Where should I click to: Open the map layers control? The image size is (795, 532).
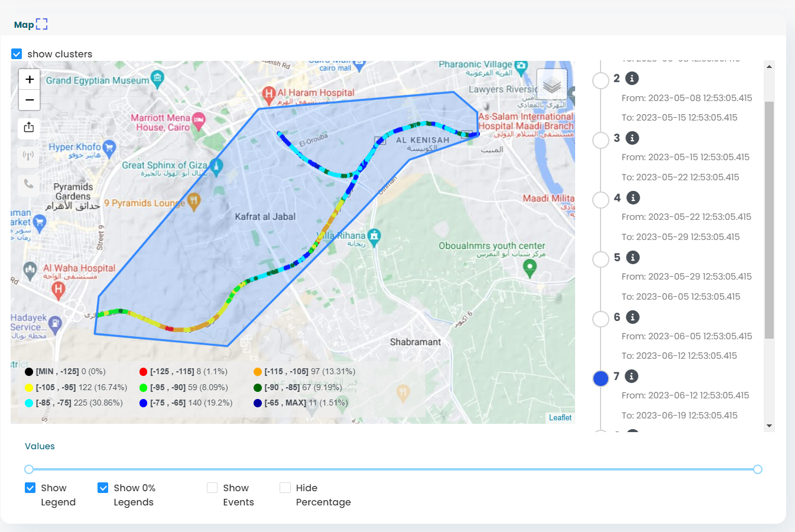pyautogui.click(x=552, y=85)
